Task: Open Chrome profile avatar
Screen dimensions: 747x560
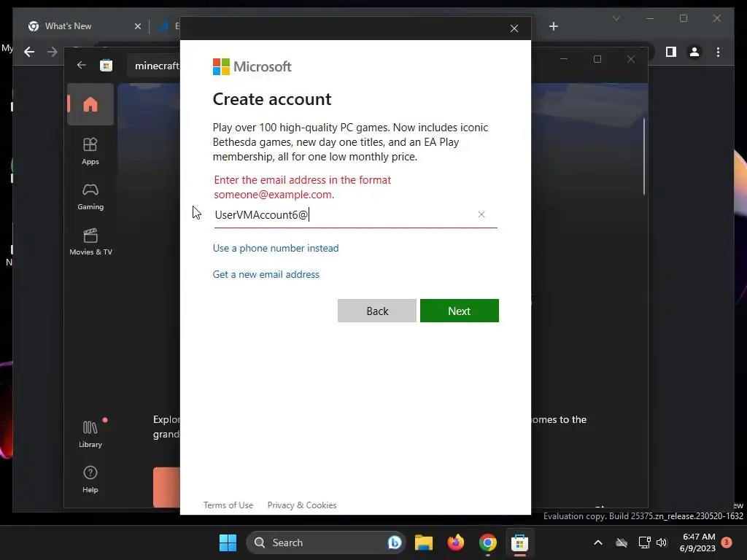Action: coord(694,52)
